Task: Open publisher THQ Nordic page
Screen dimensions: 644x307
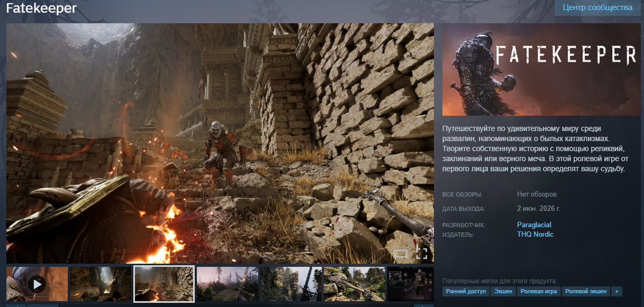Action: tap(535, 234)
